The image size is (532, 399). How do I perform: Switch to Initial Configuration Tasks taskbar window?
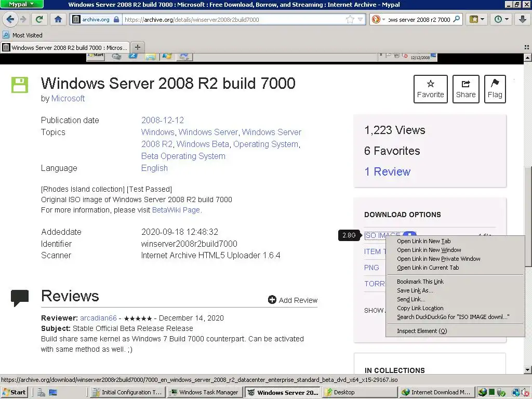click(x=128, y=392)
